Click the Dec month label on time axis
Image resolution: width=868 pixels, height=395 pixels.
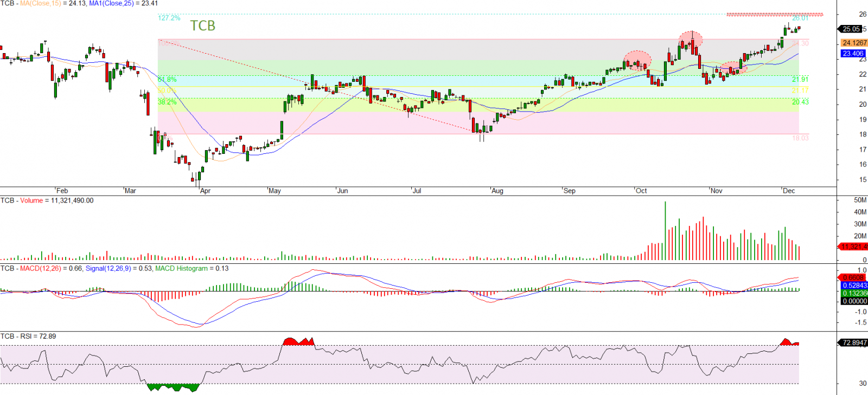(789, 191)
